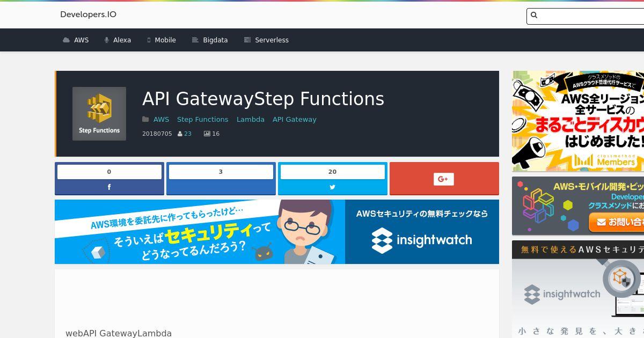Screen dimensions: 644x338
Task: Click the share button showing count 3
Action: tap(221, 178)
